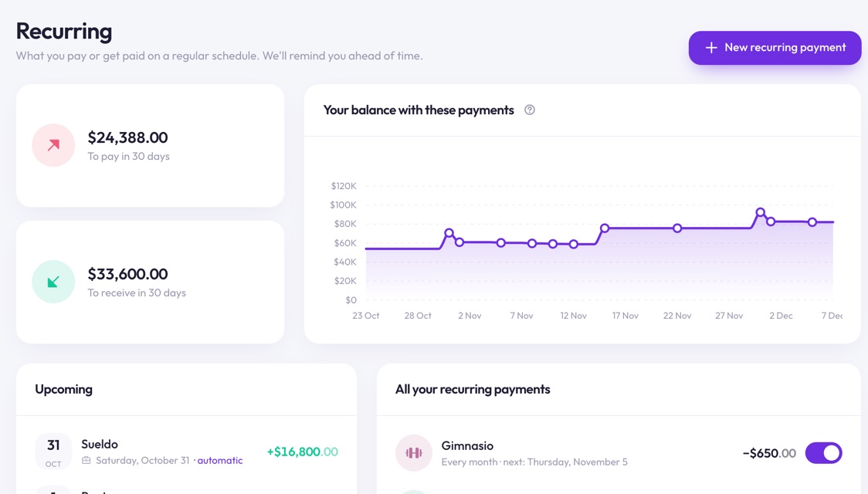Image resolution: width=868 pixels, height=494 pixels.
Task: Open the balance chart help icon
Action: (x=530, y=110)
